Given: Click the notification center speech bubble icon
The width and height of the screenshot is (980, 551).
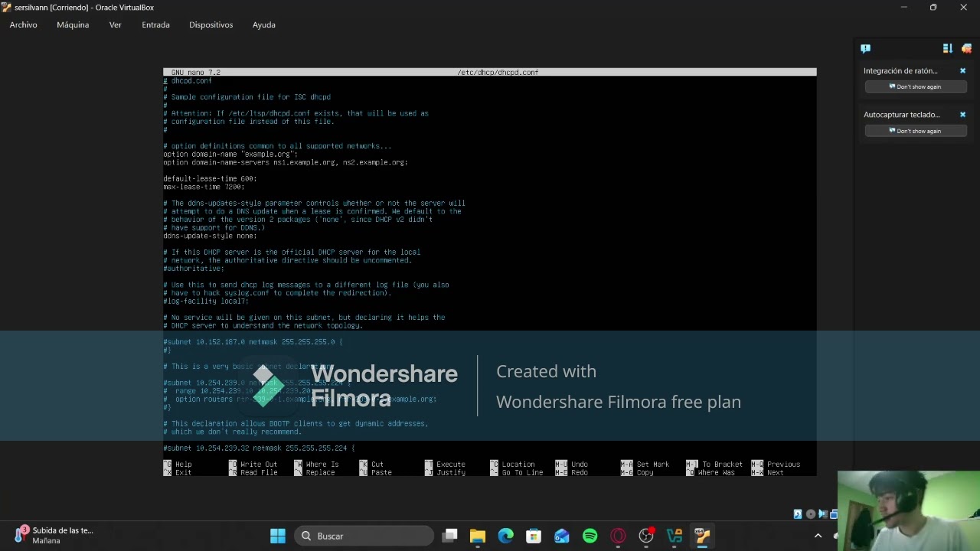Looking at the screenshot, I should pos(865,48).
